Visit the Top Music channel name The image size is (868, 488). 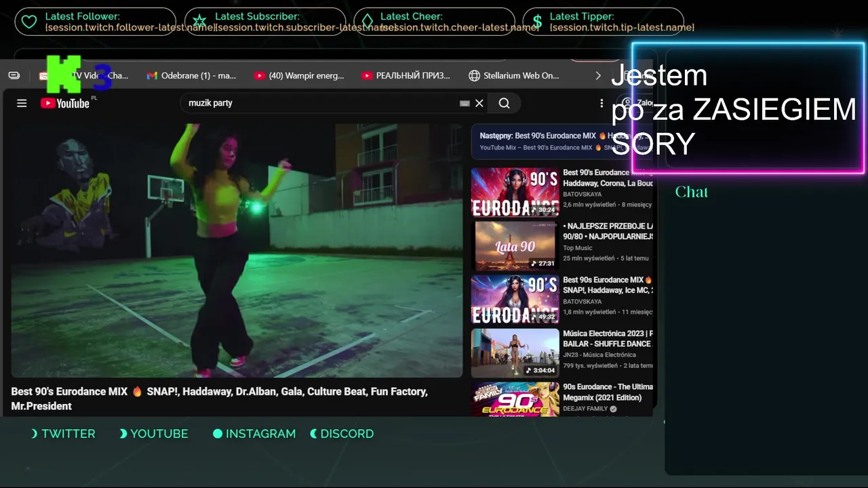pyautogui.click(x=578, y=248)
